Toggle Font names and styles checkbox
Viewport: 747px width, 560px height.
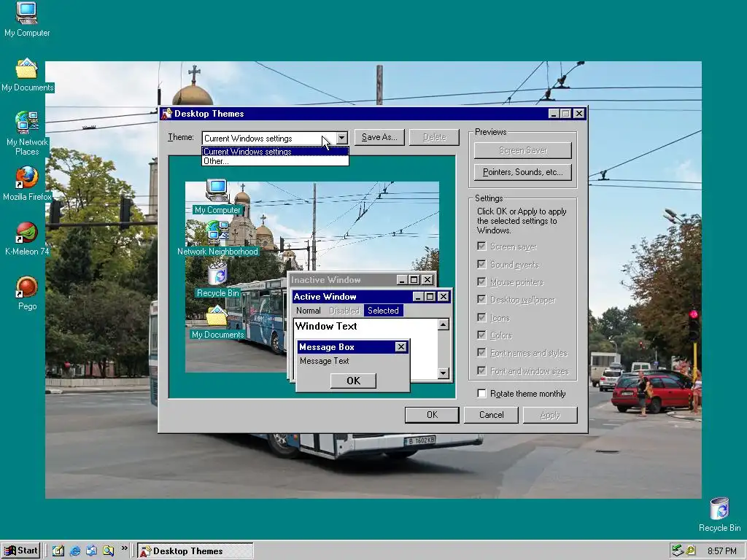point(481,353)
